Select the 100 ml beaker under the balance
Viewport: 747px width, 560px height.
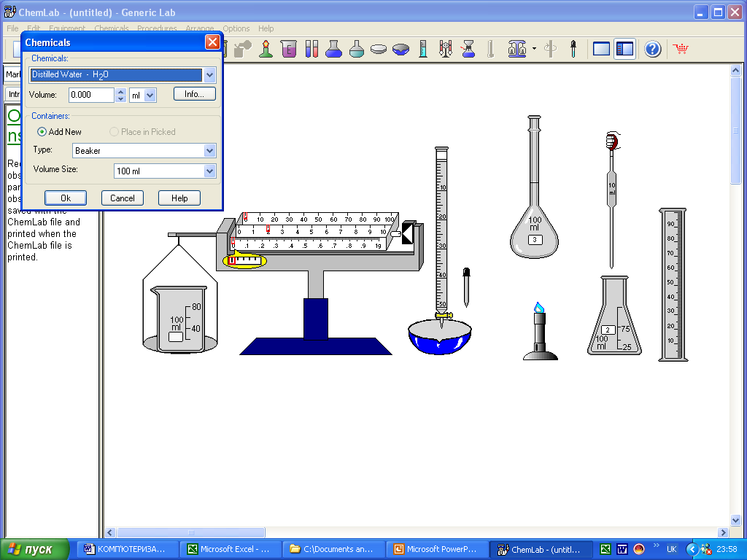click(x=179, y=319)
